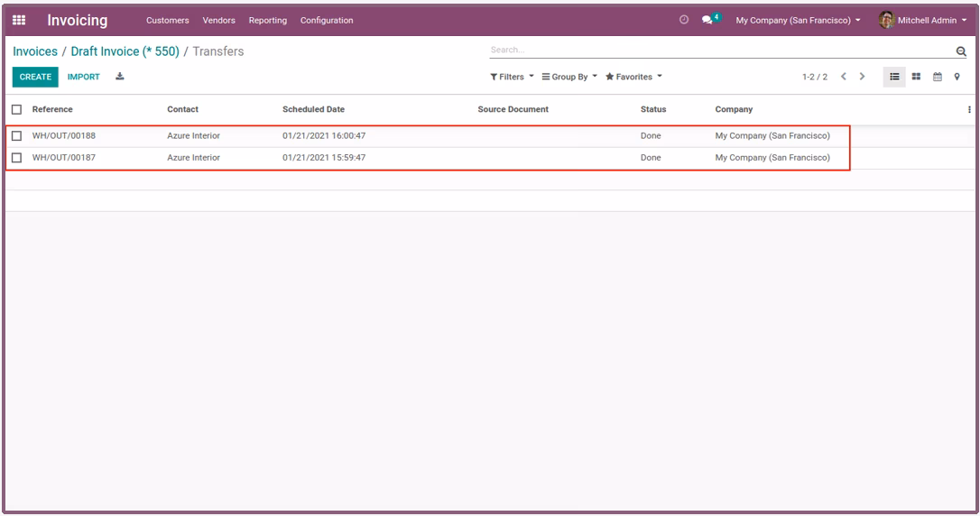The image size is (980, 516).
Task: Switch to calendar view
Action: pos(937,77)
